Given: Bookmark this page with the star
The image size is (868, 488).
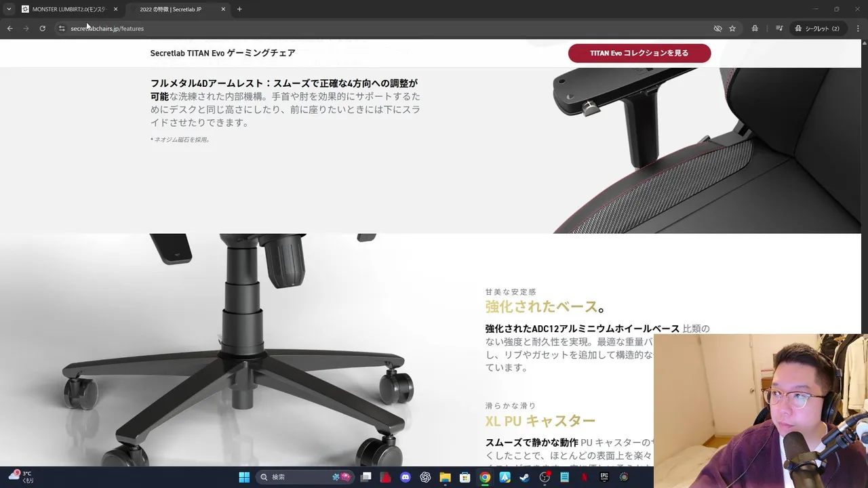Looking at the screenshot, I should [x=732, y=28].
